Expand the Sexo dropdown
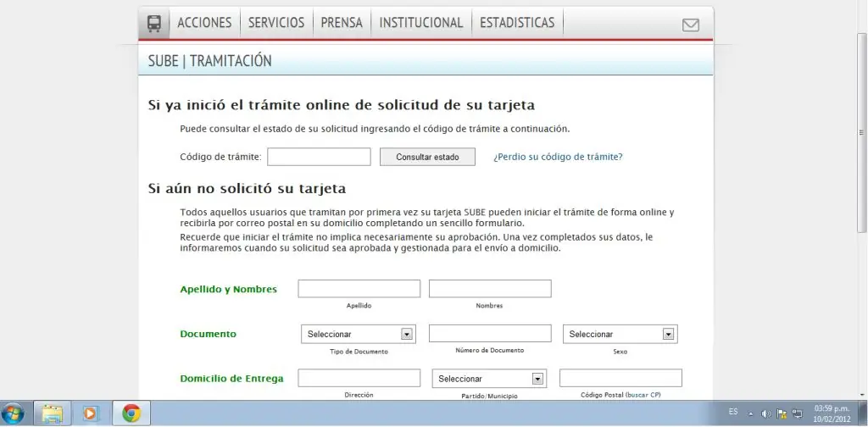This screenshot has height=427, width=868. (x=620, y=334)
